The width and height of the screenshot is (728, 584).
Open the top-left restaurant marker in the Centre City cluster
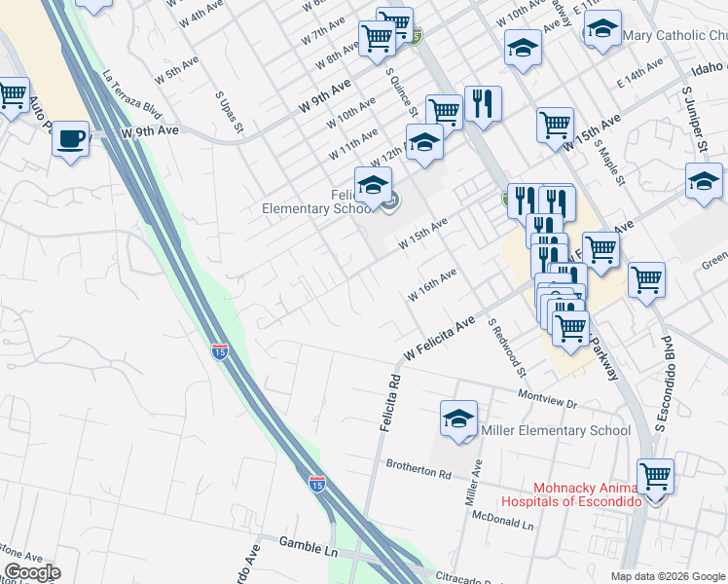524,201
